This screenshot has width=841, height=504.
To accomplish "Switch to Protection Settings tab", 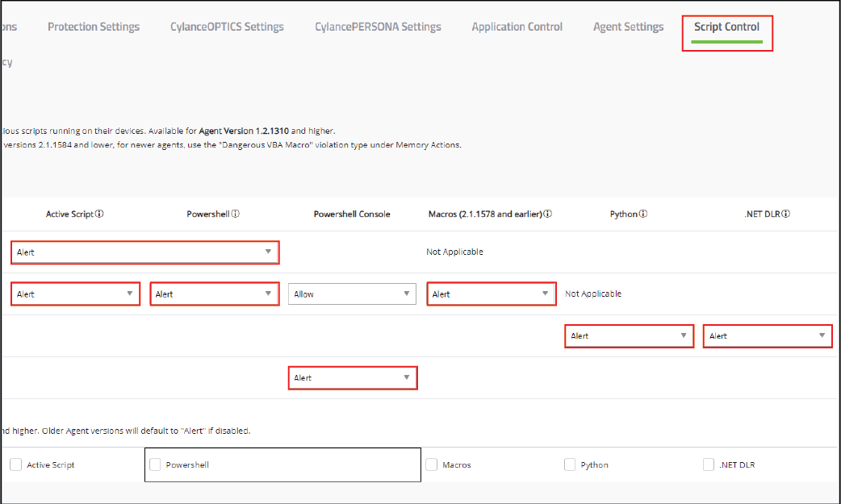I will pos(94,27).
